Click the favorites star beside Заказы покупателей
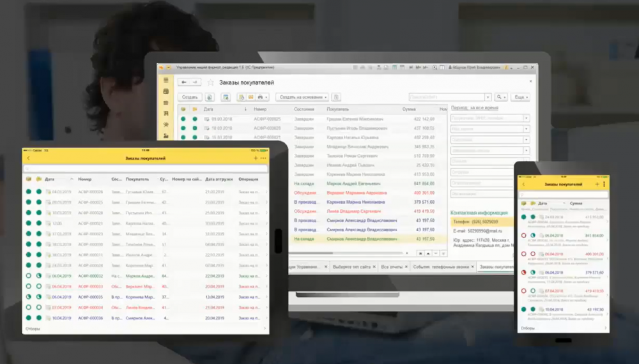This screenshot has height=364, width=639. pyautogui.click(x=210, y=82)
